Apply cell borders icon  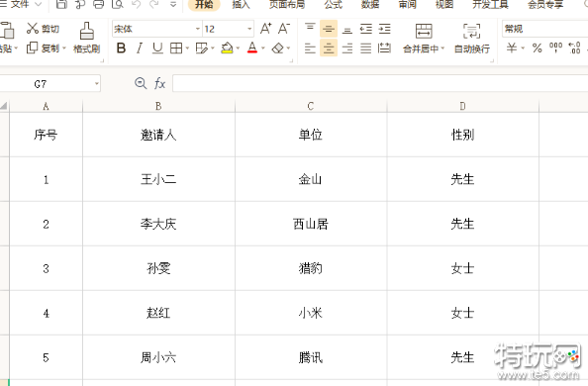pyautogui.click(x=176, y=48)
